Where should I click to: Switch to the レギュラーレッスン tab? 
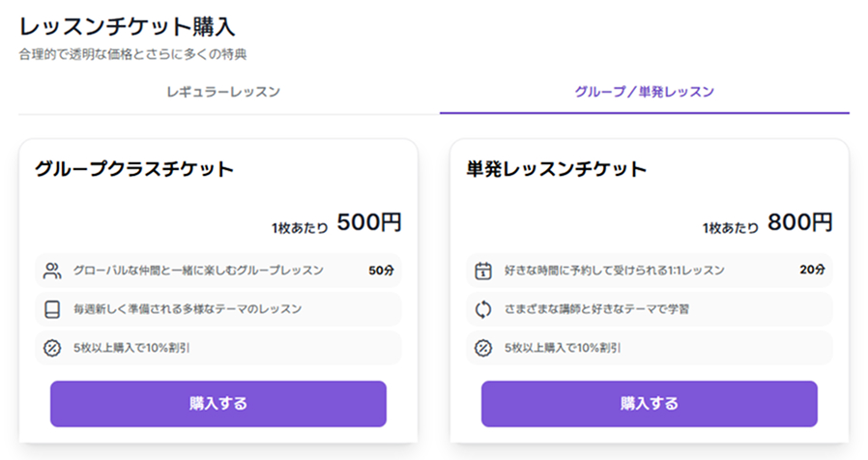point(223,92)
